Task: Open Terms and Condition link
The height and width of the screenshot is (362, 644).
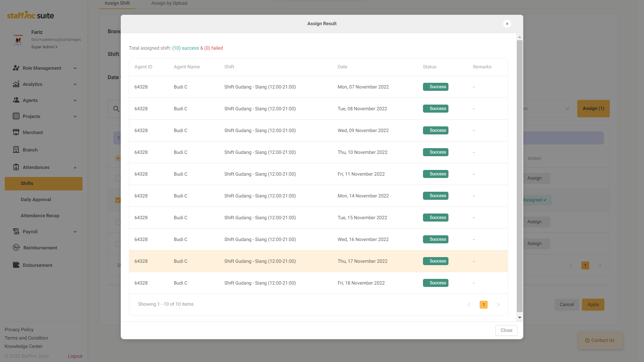Action: point(26,338)
